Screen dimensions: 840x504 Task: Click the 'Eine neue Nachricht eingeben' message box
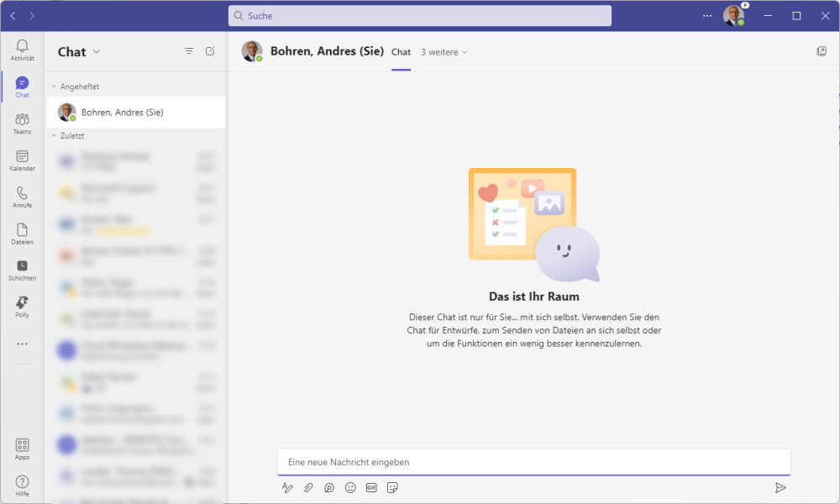click(534, 462)
